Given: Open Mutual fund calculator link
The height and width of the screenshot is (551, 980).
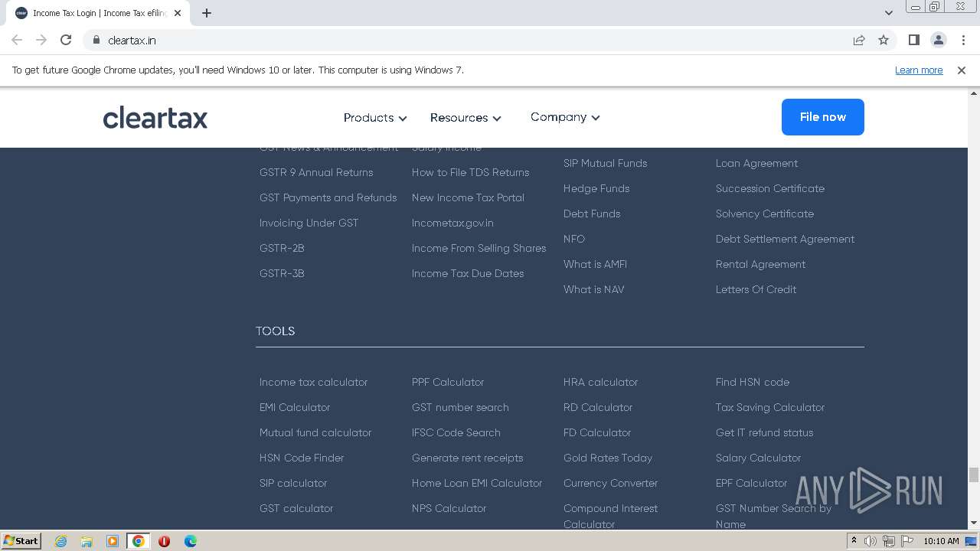Looking at the screenshot, I should [x=315, y=432].
